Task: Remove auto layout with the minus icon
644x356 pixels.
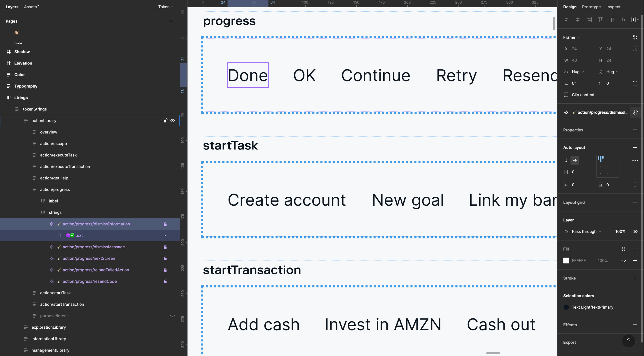Action: [635, 148]
